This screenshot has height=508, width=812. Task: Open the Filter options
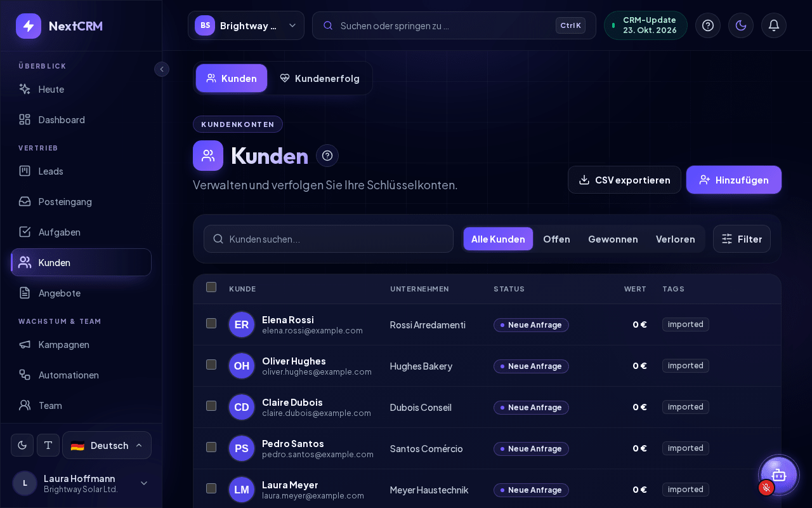[742, 239]
